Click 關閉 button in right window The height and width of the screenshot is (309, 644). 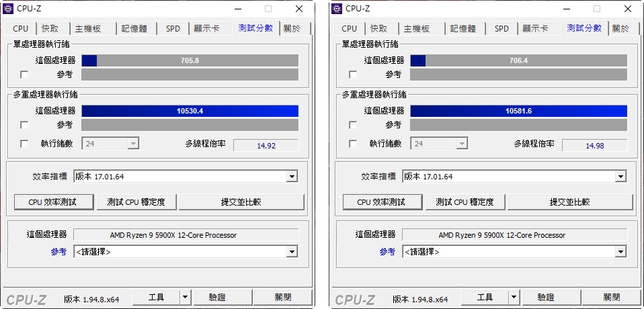pos(612,297)
